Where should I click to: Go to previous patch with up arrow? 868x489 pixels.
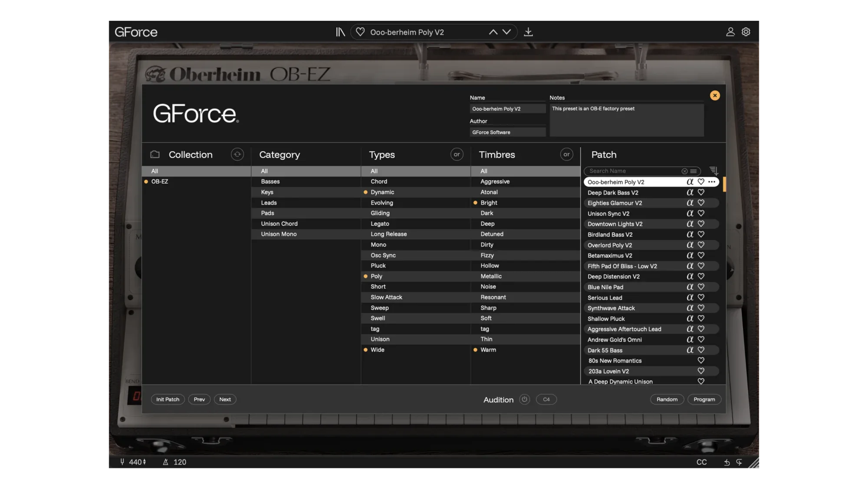coord(493,32)
